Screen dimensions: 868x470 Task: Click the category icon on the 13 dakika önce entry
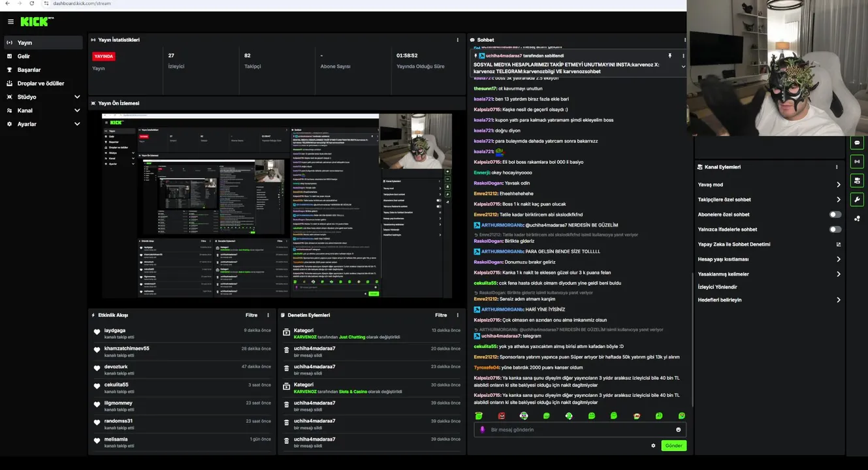[x=286, y=332]
